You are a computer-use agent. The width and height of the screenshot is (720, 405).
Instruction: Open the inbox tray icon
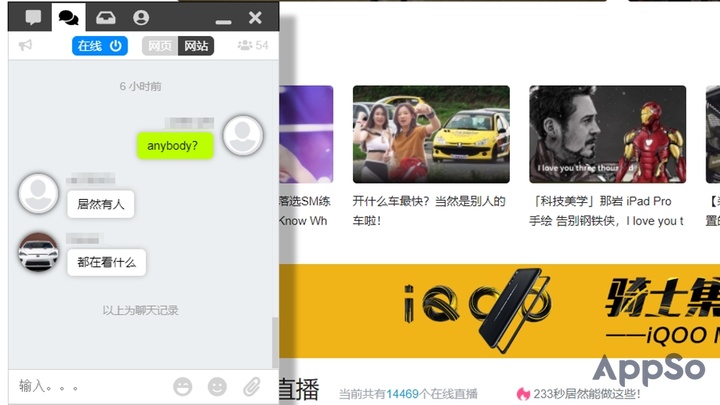tap(104, 17)
